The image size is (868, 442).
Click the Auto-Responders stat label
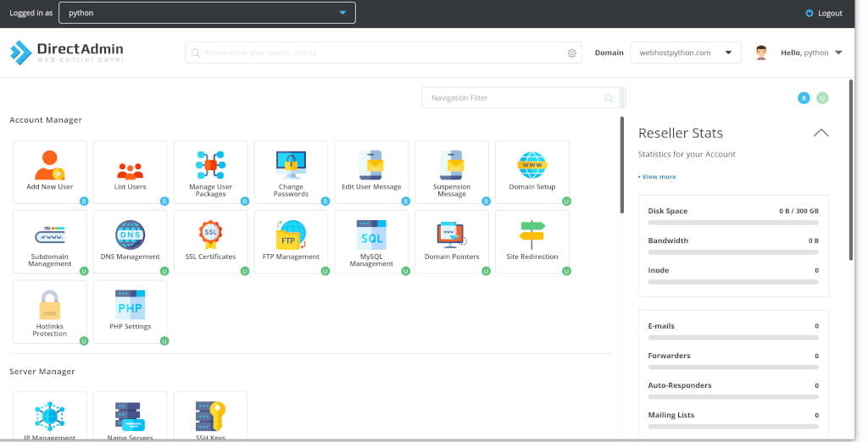pos(680,385)
